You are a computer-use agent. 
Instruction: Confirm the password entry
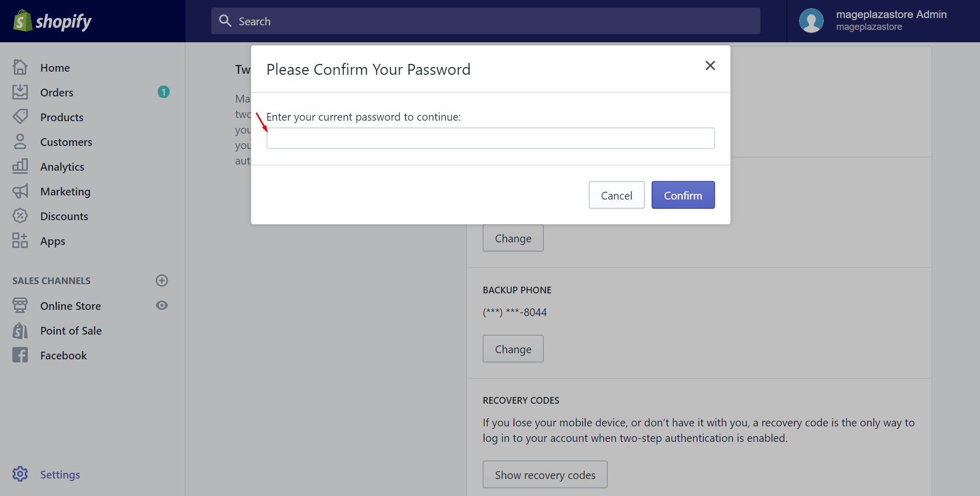pyautogui.click(x=683, y=195)
